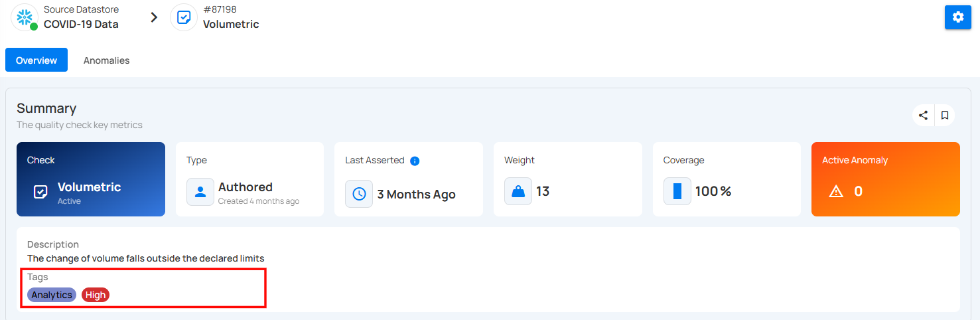The height and width of the screenshot is (320, 980).
Task: Open the settings gear button
Action: click(957, 17)
